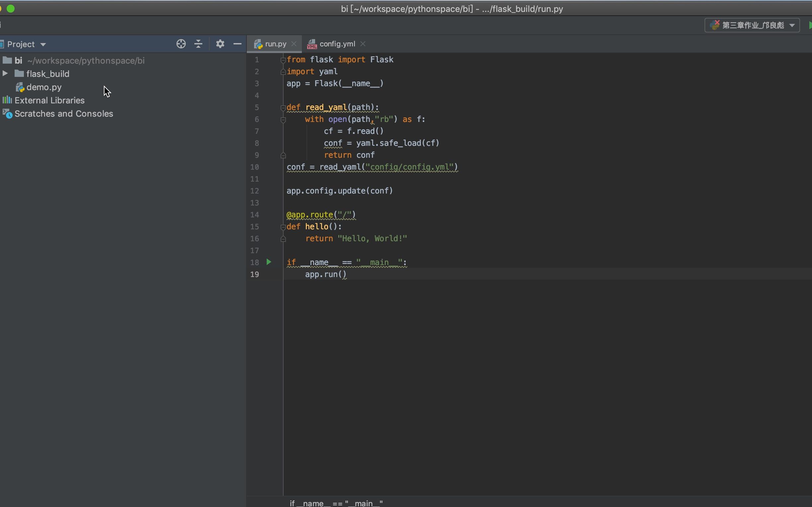Select demo.py in the project tree
Image resolution: width=812 pixels, height=507 pixels.
point(44,87)
